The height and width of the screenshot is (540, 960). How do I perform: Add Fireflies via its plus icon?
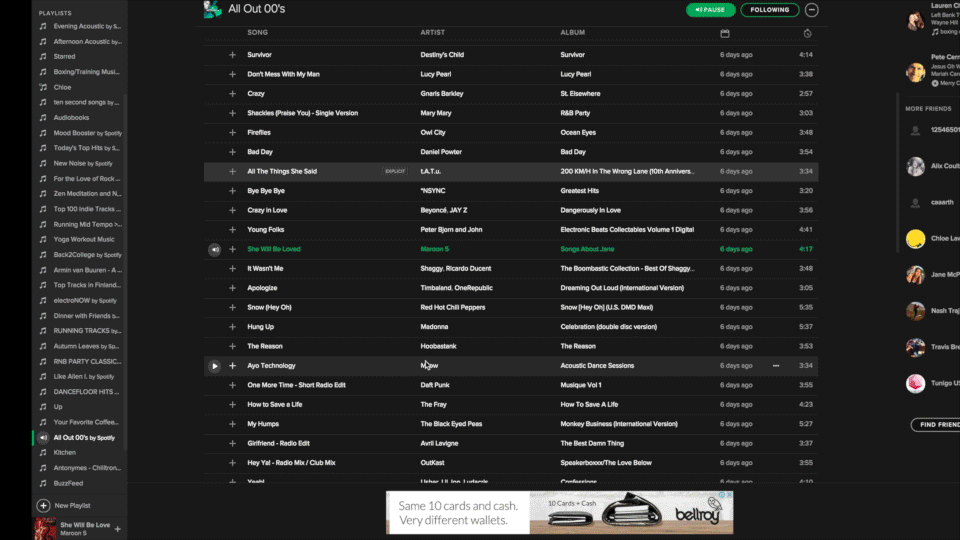[x=232, y=132]
